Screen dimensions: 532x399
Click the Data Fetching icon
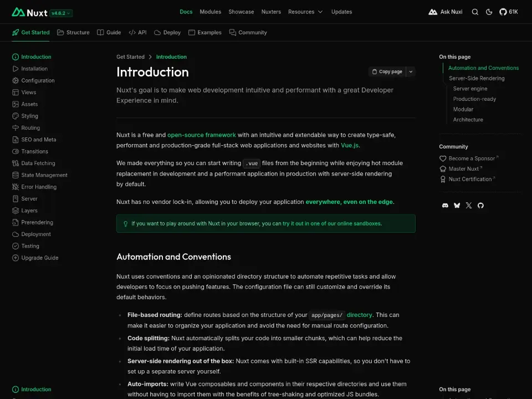click(16, 163)
